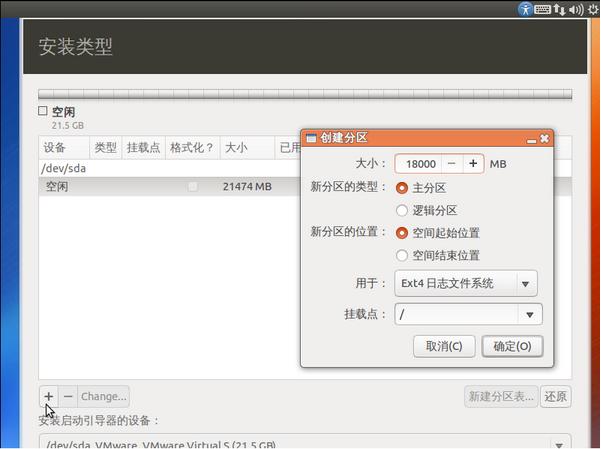
Task: Click the keyboard layout indicator icon
Action: point(542,9)
